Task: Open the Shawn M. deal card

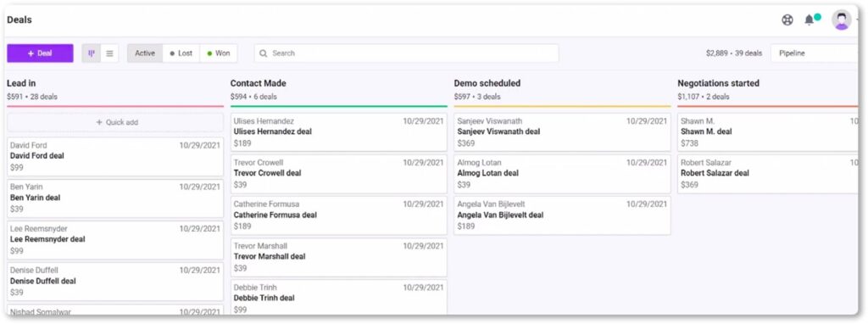Action: click(768, 131)
